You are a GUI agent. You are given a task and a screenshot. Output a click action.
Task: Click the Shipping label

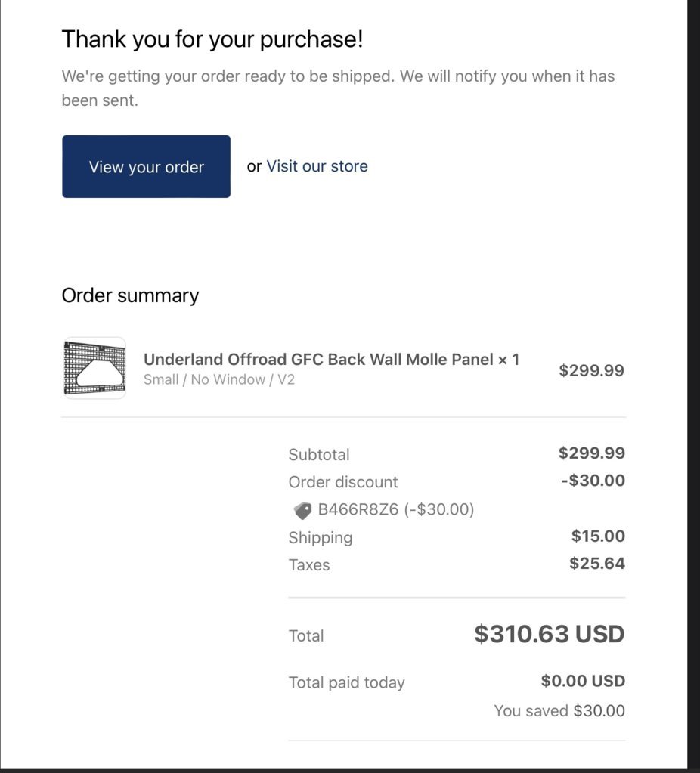(321, 538)
